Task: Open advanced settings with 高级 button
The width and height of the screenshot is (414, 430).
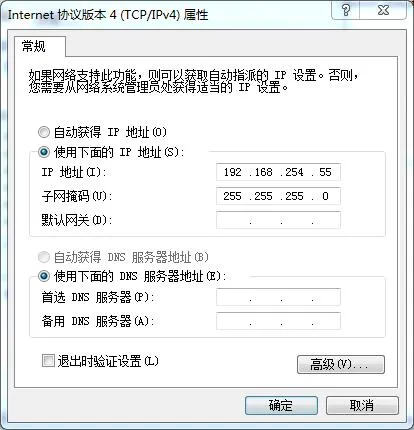Action: point(341,364)
